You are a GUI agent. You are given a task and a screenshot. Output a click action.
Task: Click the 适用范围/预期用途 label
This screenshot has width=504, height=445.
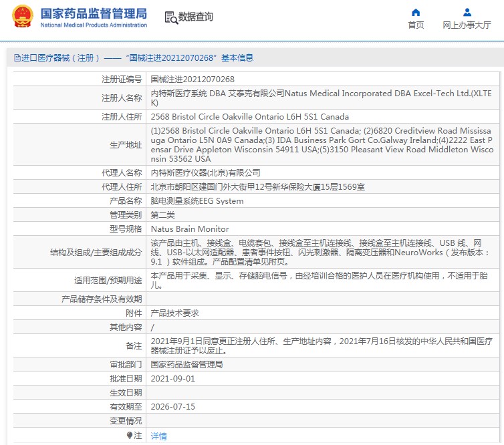pos(108,281)
